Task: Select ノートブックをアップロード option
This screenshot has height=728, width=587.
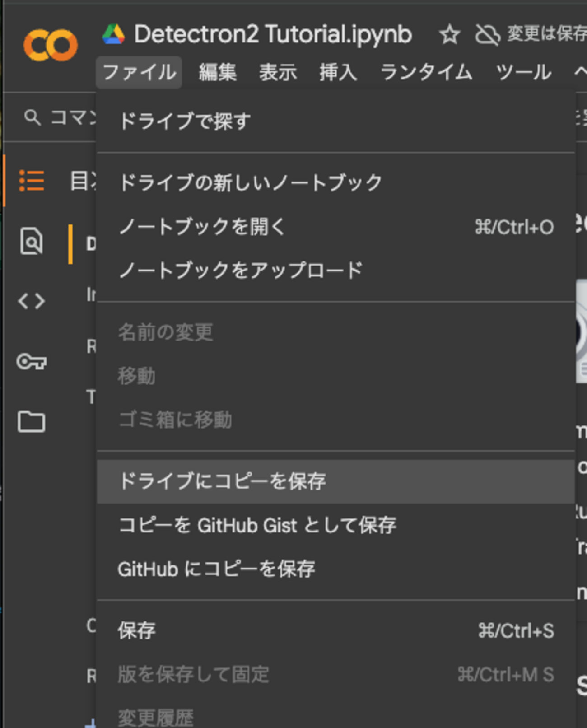Action: [240, 270]
